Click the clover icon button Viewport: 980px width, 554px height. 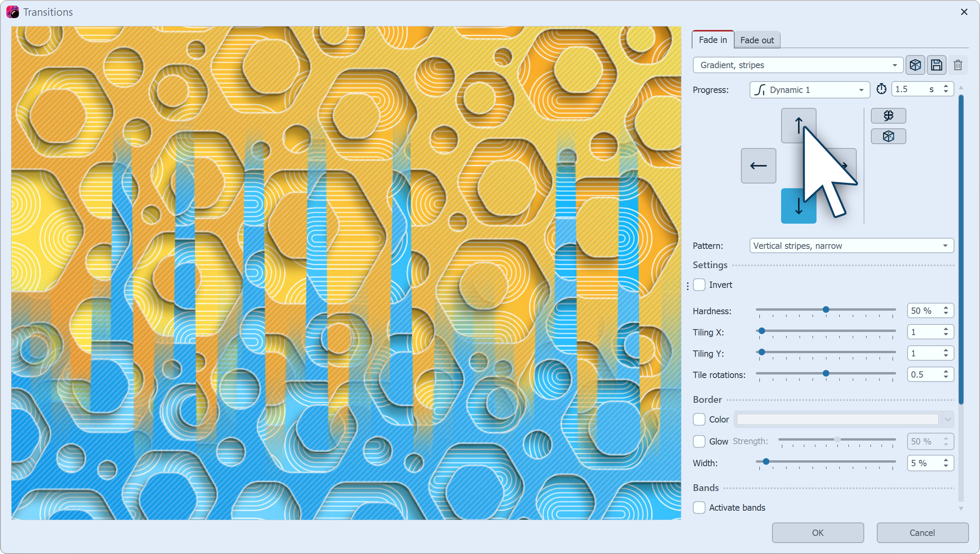click(888, 116)
